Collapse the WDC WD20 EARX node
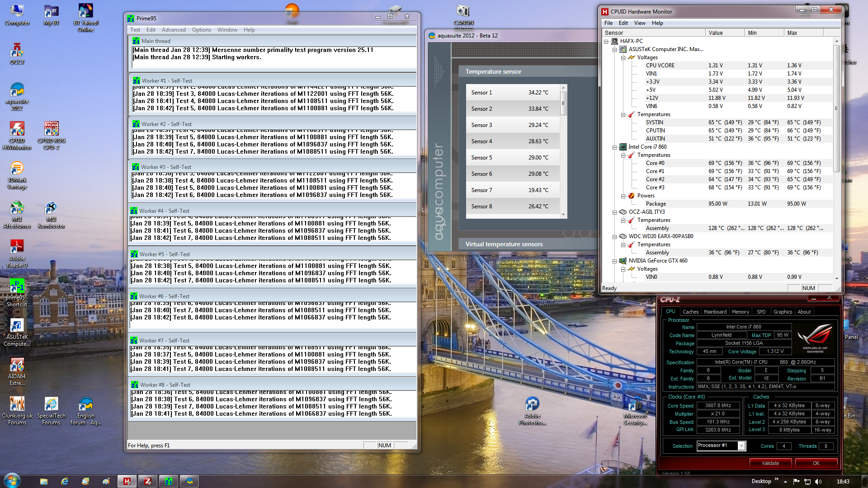Viewport: 868px width, 488px height. click(614, 236)
